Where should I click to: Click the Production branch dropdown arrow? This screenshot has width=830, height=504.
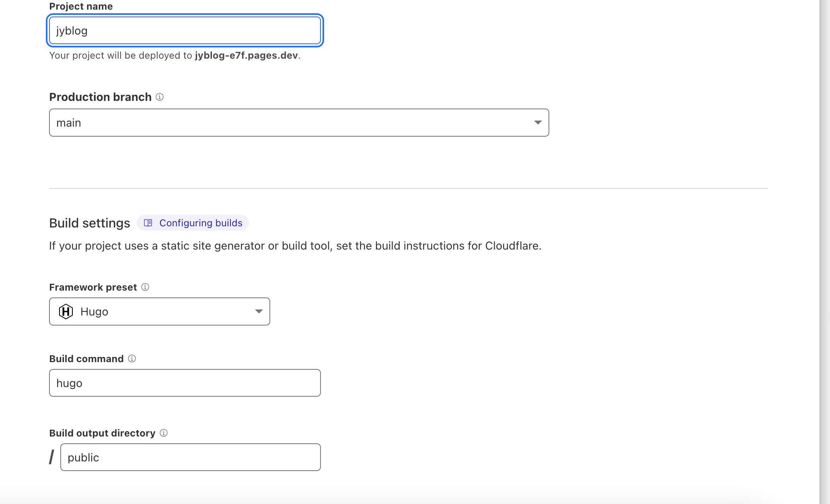[x=538, y=123]
